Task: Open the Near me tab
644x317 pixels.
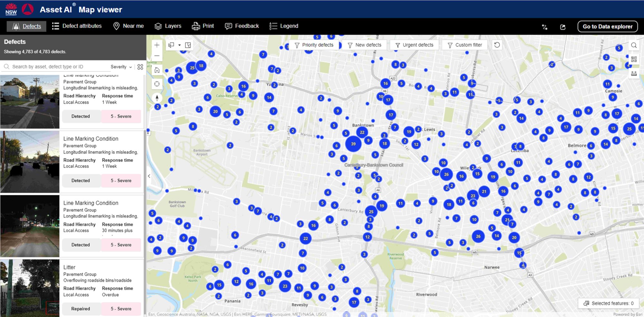Action: [x=128, y=26]
